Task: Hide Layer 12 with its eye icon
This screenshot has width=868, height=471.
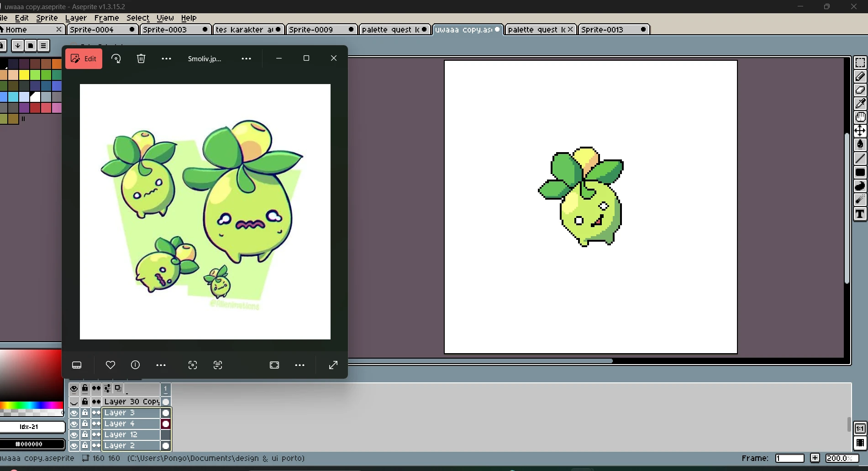Action: pyautogui.click(x=74, y=434)
